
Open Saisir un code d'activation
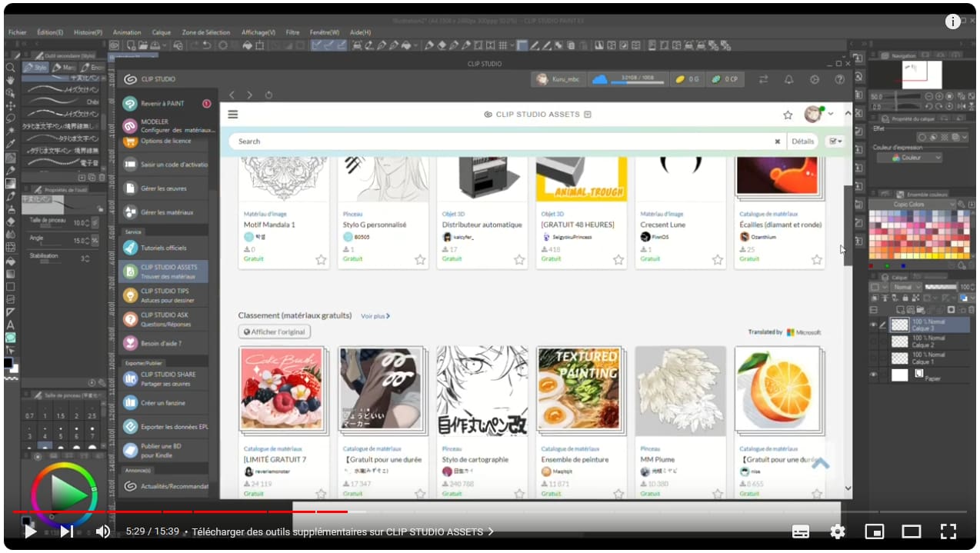(163, 165)
